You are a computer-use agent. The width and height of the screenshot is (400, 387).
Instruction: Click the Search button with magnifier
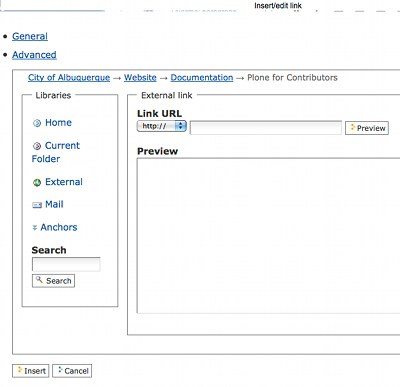click(53, 281)
